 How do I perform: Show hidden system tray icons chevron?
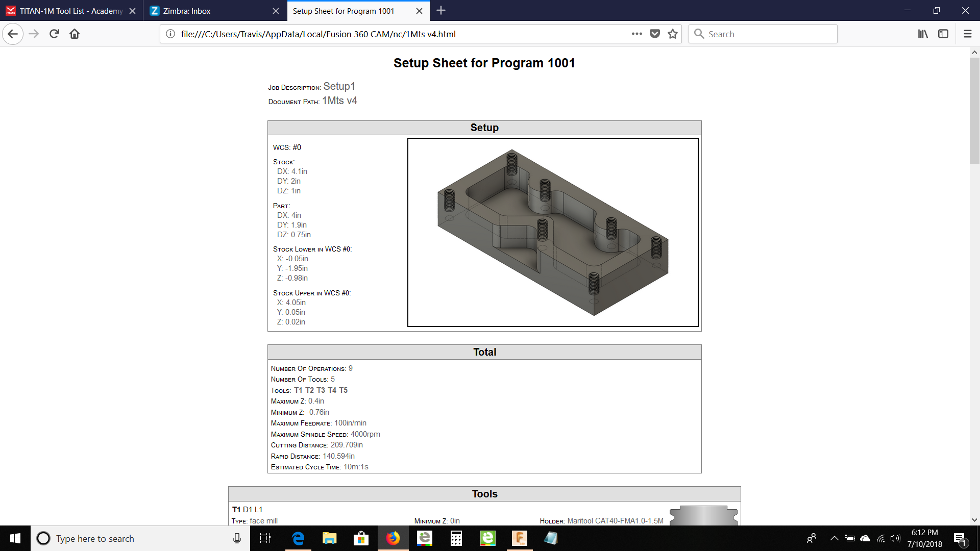(x=834, y=538)
